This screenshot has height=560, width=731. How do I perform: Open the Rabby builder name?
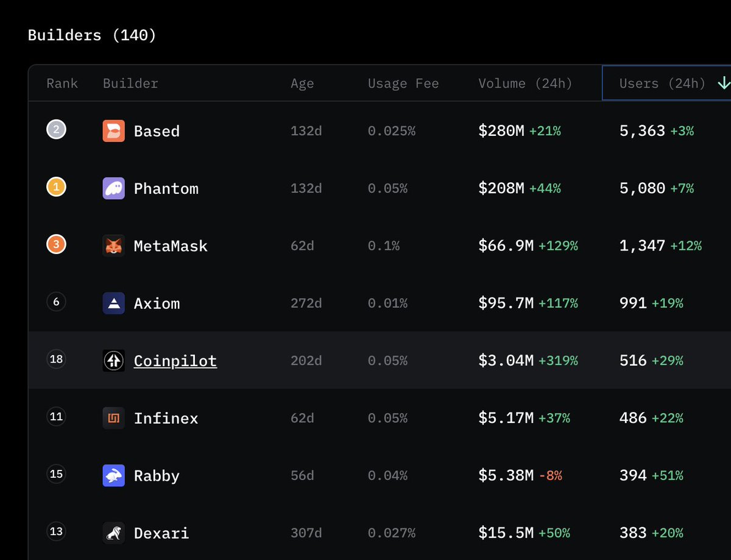click(x=157, y=476)
